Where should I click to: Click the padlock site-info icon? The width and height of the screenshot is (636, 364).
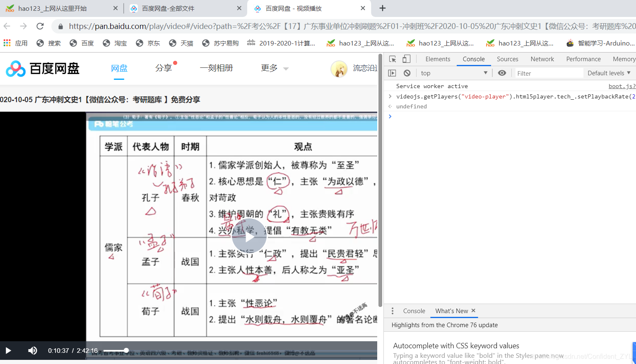click(x=61, y=26)
